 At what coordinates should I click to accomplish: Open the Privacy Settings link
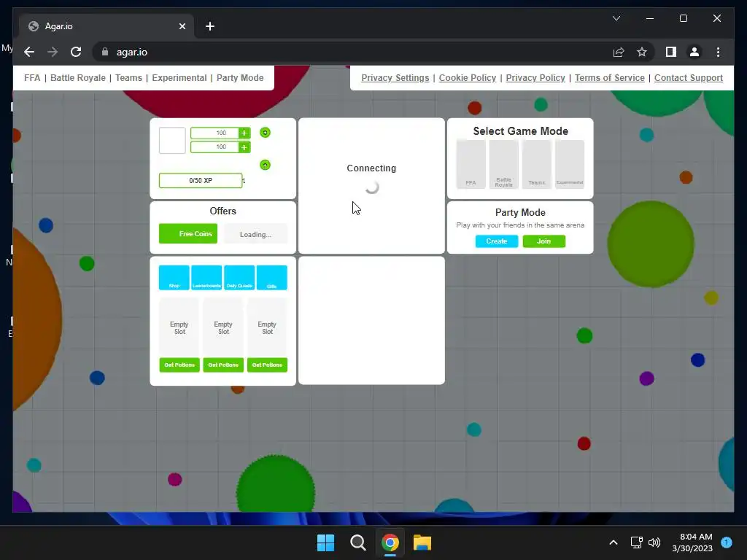click(x=395, y=77)
